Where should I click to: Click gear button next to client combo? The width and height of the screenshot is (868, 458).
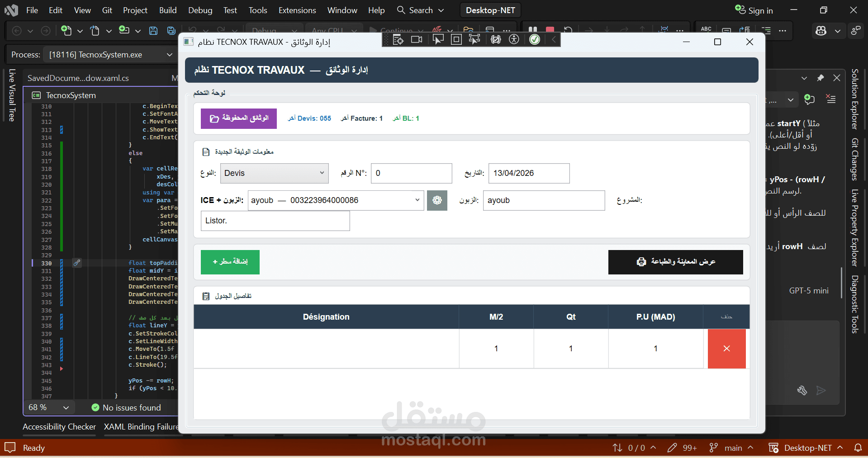tap(437, 200)
